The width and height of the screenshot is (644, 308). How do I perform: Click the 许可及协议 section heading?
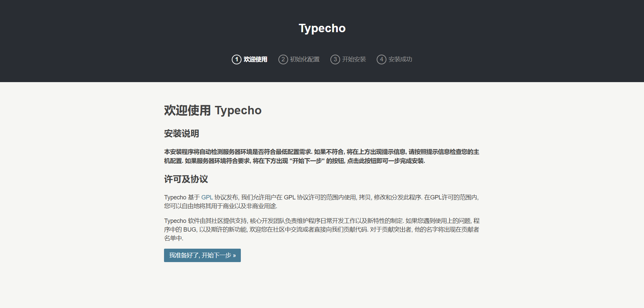(186, 179)
